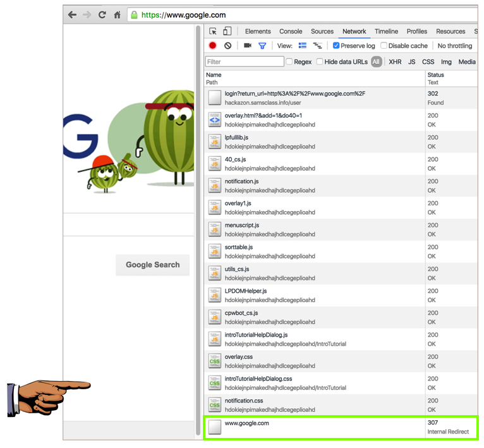484x448 pixels.
Task: Click sorttable.js file icon
Action: 215,251
